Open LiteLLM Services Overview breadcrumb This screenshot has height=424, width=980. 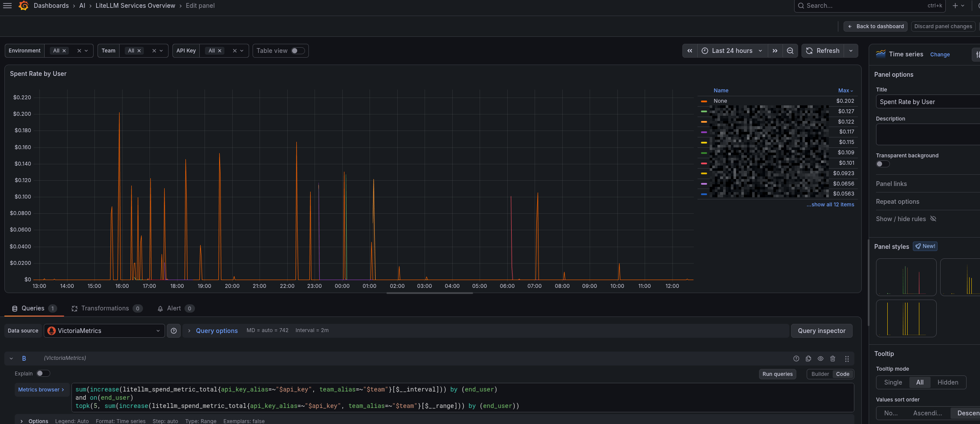[135, 6]
